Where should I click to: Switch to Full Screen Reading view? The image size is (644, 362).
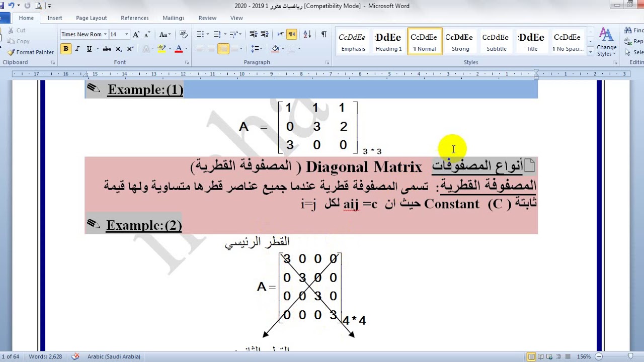pyautogui.click(x=540, y=356)
